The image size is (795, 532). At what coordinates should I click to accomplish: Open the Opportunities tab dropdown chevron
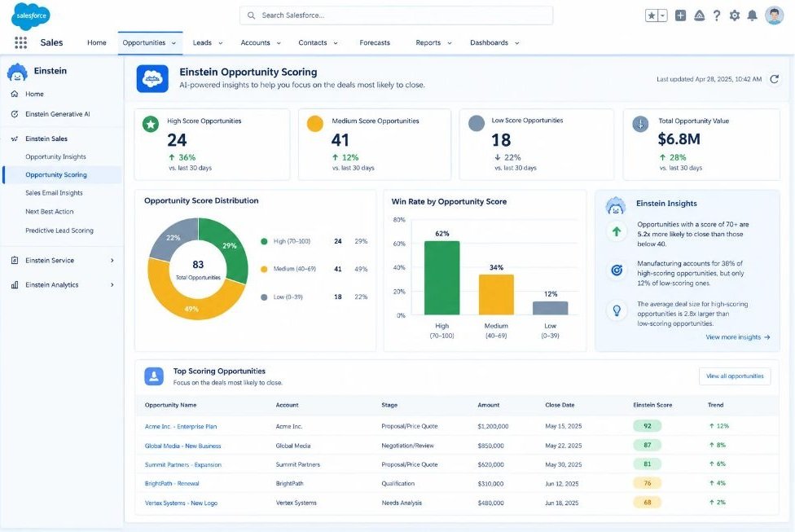point(173,43)
